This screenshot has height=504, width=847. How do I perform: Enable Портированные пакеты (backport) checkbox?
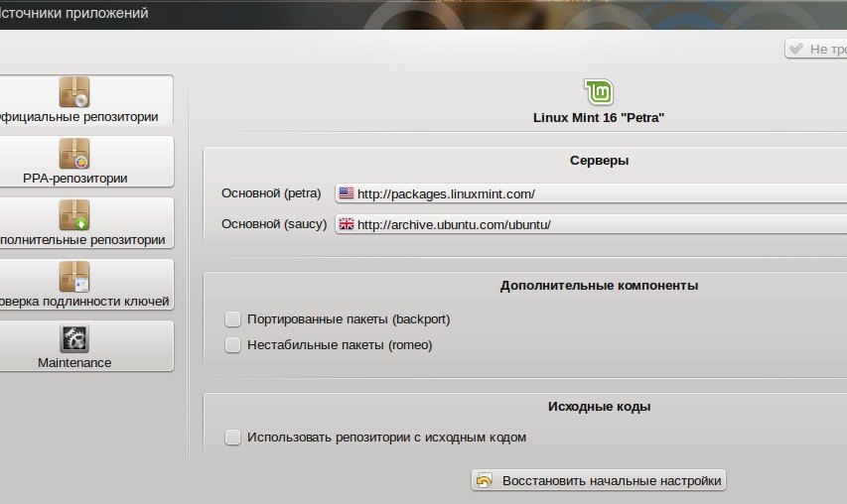tap(232, 318)
